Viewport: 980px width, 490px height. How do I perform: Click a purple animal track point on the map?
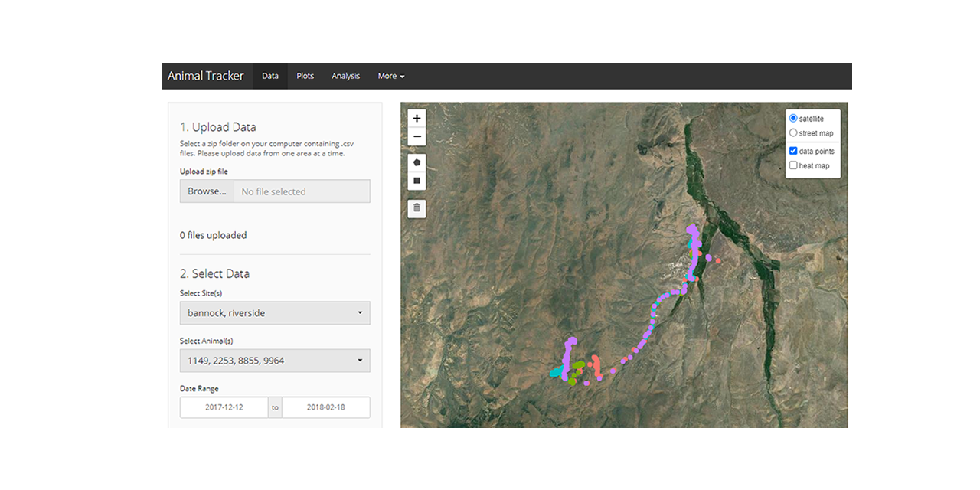(x=694, y=230)
